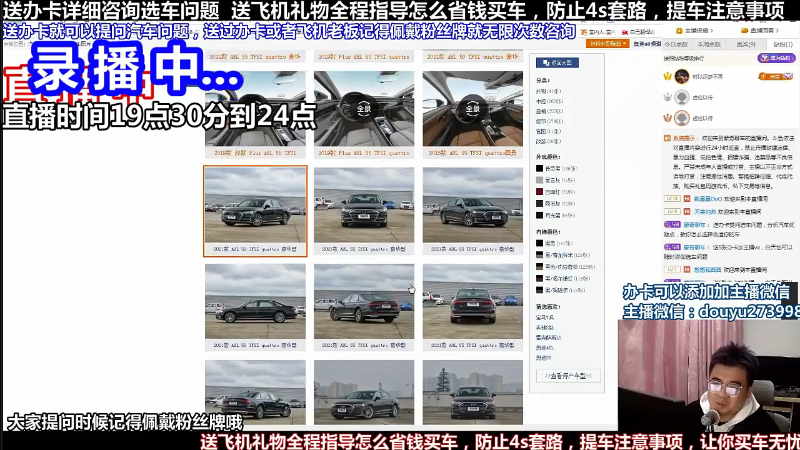Viewport: 800px width, 450px height.
Task: Select the 黑色 interior color swatch
Action: (539, 243)
